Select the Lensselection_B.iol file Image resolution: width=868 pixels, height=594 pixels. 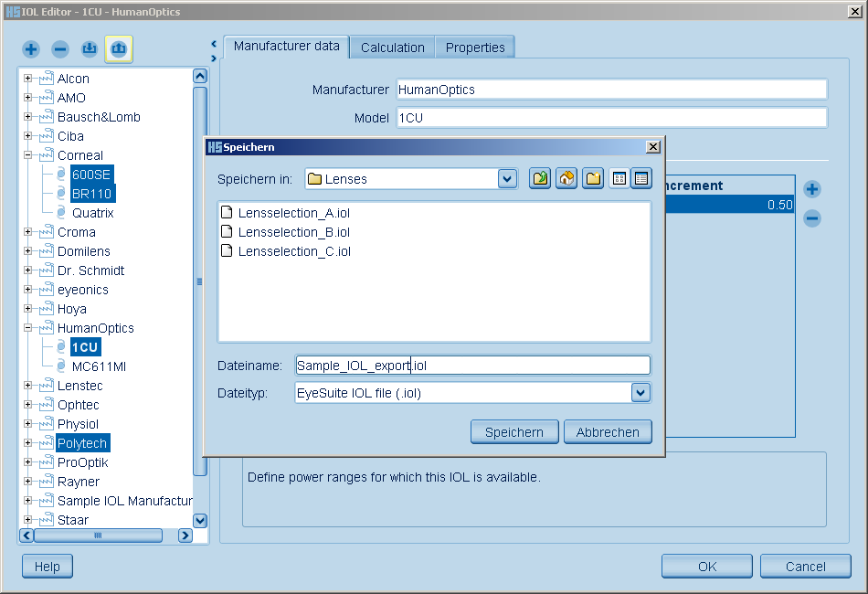[x=293, y=232]
